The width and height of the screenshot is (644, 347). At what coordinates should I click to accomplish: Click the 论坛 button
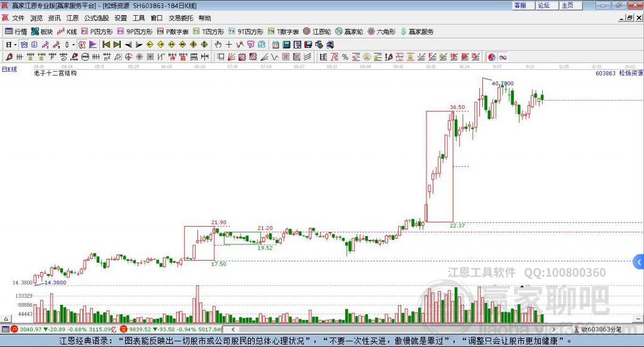[x=547, y=5]
